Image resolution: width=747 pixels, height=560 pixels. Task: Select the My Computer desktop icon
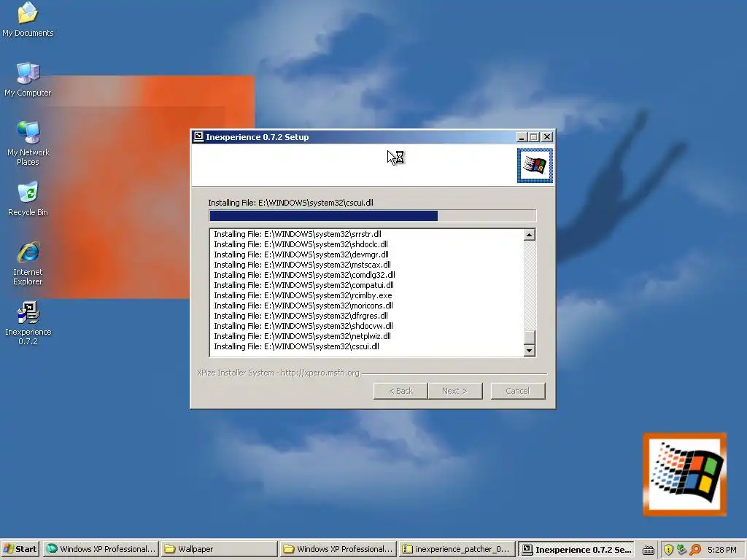pos(28,79)
